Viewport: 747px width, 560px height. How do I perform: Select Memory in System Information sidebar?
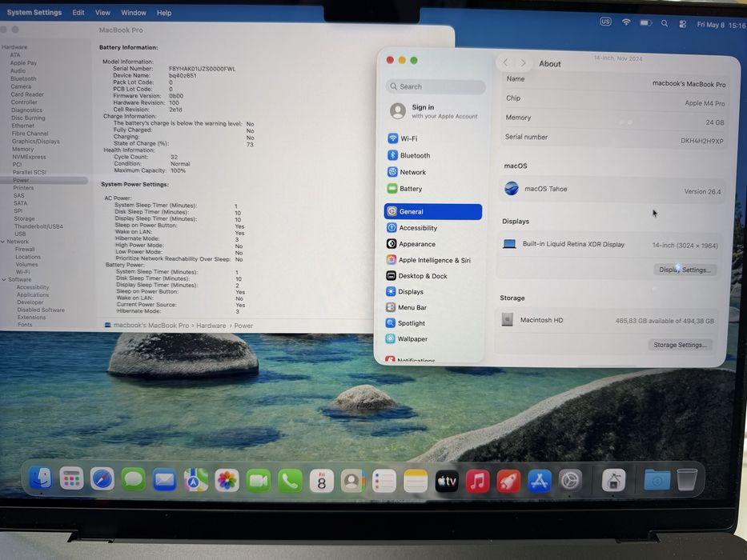point(23,149)
